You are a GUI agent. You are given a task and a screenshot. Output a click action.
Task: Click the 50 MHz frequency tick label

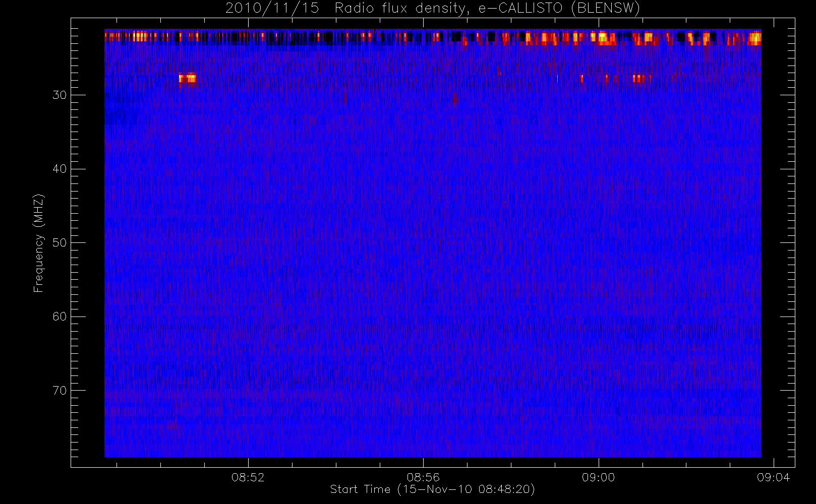(60, 242)
